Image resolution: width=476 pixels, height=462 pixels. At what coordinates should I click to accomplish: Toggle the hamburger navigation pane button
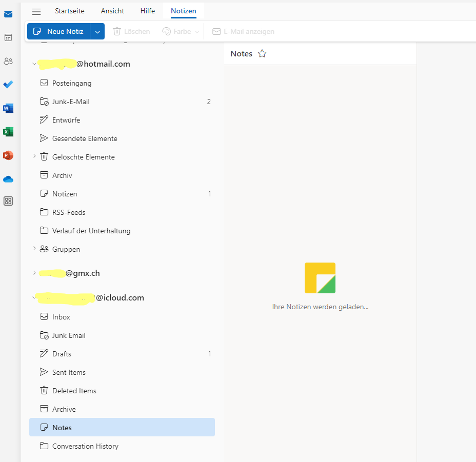pos(36,11)
